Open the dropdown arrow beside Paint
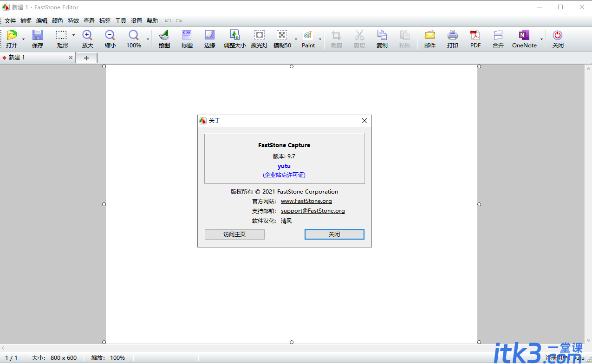Image resolution: width=592 pixels, height=364 pixels. (x=320, y=39)
